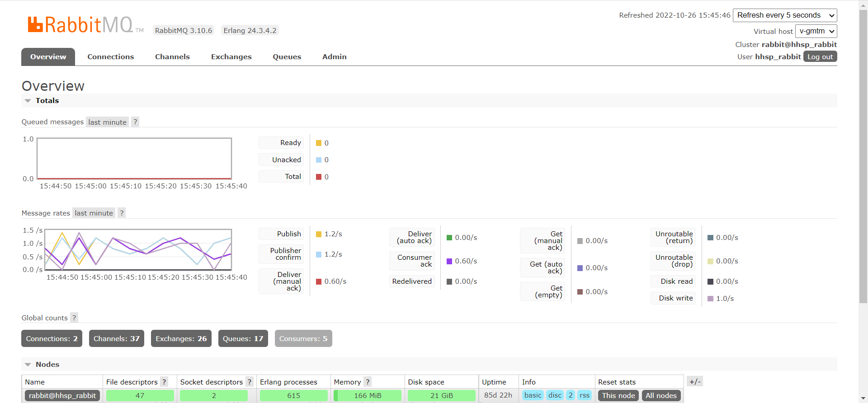Click the RabbitMQ 3.10.6 version label
Screen dimensions: 868x403
click(x=184, y=30)
